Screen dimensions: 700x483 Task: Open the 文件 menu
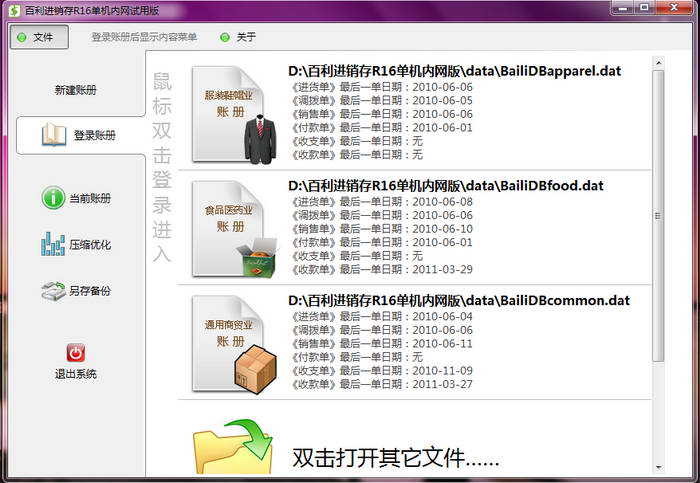(x=39, y=37)
